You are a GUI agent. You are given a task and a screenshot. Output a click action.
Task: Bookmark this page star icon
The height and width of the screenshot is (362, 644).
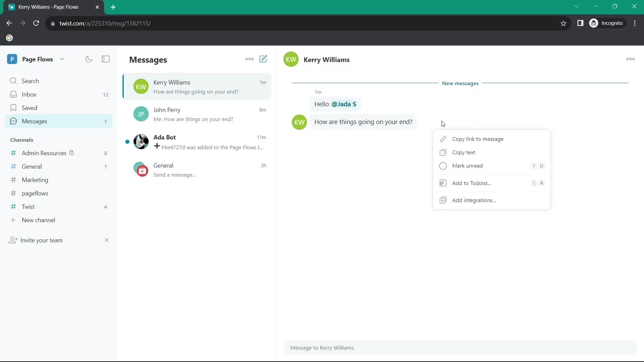(x=563, y=23)
